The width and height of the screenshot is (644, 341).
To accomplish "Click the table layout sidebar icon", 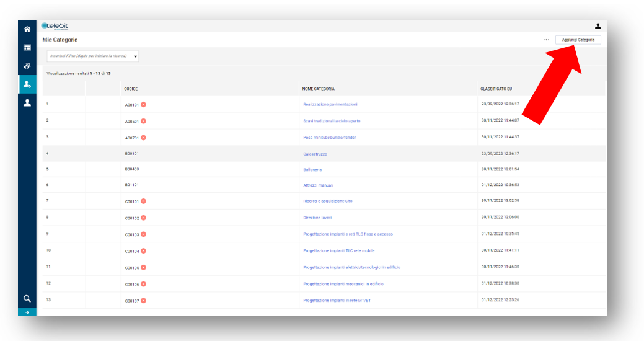I will [x=27, y=47].
